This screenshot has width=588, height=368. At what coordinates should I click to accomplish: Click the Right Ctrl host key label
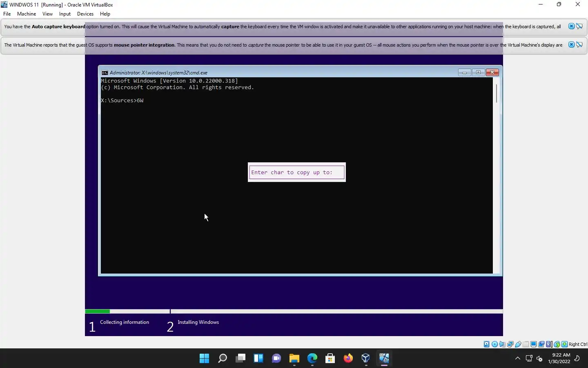tap(578, 344)
